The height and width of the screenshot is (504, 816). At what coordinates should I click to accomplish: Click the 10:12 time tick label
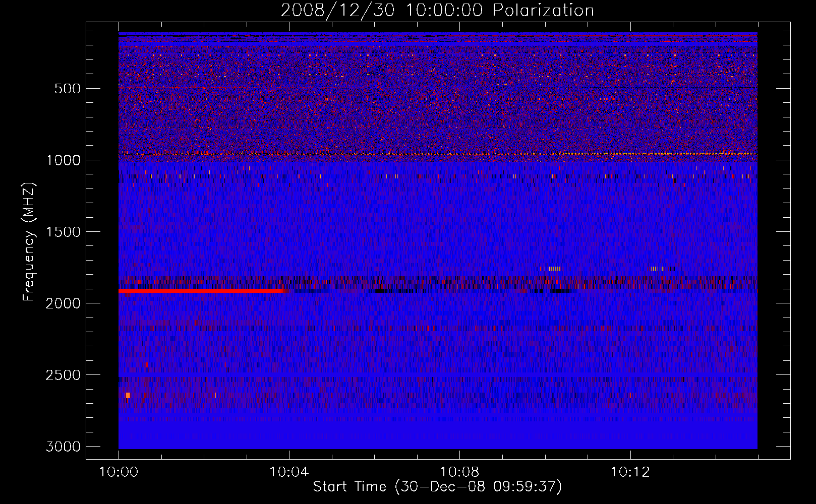click(x=630, y=472)
